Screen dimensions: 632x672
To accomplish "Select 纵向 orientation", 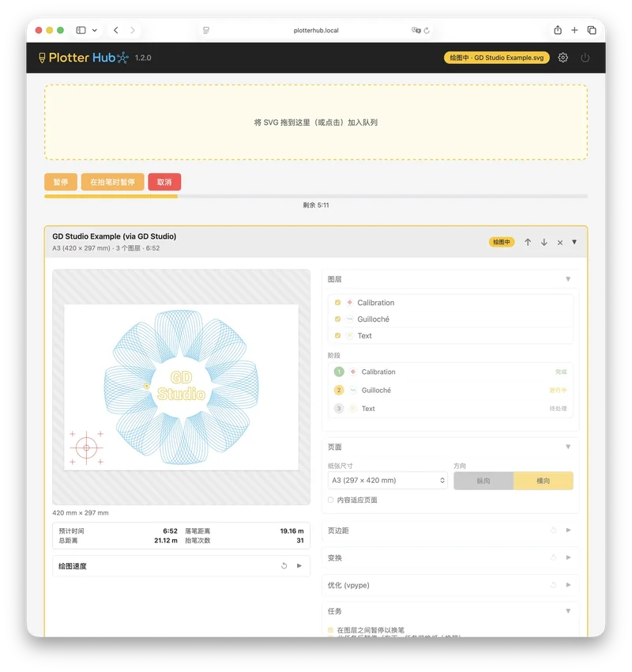I will point(483,481).
